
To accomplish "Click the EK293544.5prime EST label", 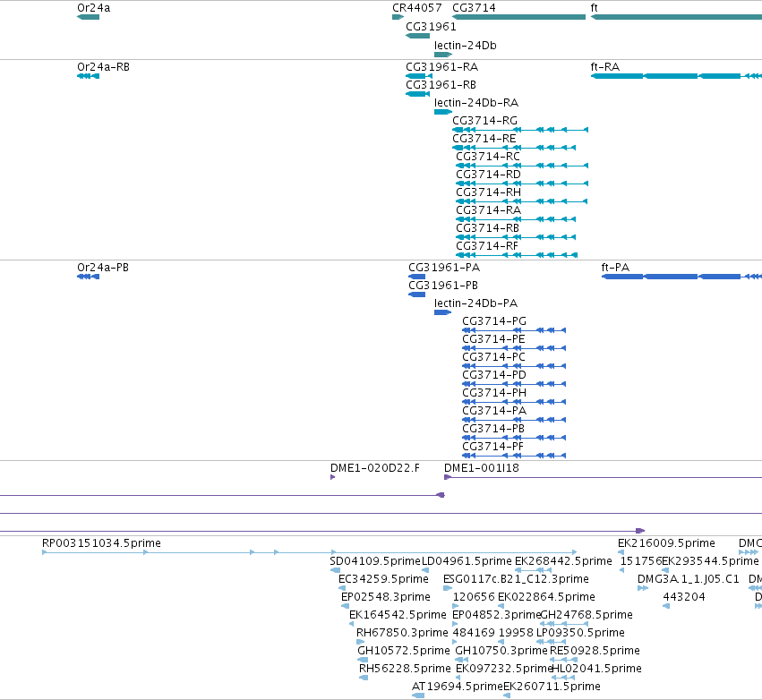I will tap(710, 561).
